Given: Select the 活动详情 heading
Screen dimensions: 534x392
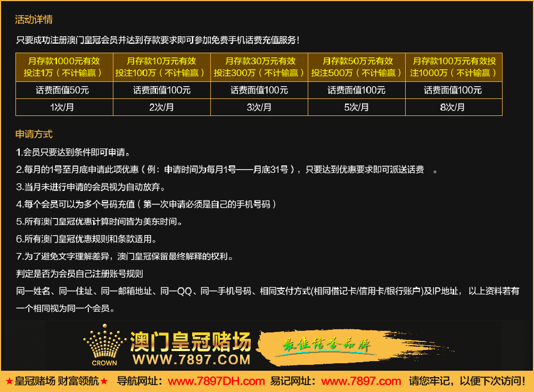Looking at the screenshot, I should click(34, 19).
